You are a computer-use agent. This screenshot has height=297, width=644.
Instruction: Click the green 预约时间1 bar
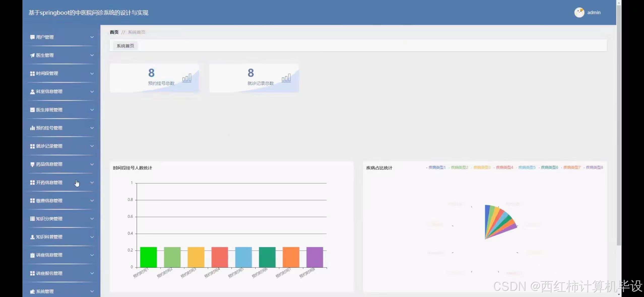pyautogui.click(x=148, y=257)
